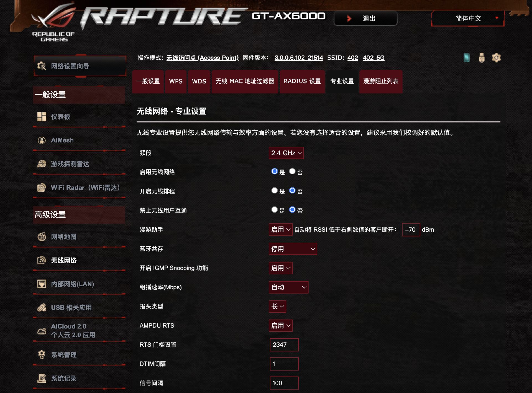The image size is (532, 393).
Task: Click the network setup wizard icon
Action: click(42, 66)
